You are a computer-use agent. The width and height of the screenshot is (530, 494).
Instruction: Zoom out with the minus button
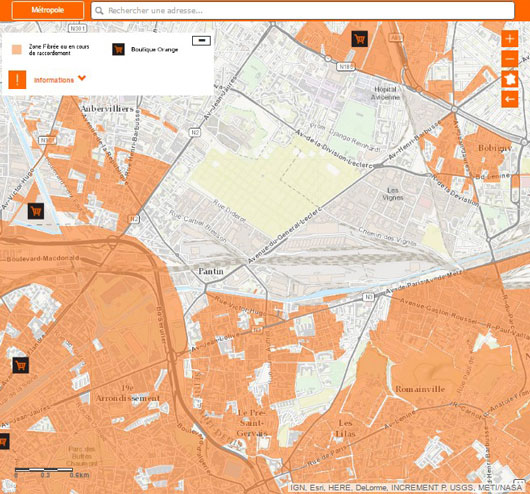pyautogui.click(x=509, y=59)
